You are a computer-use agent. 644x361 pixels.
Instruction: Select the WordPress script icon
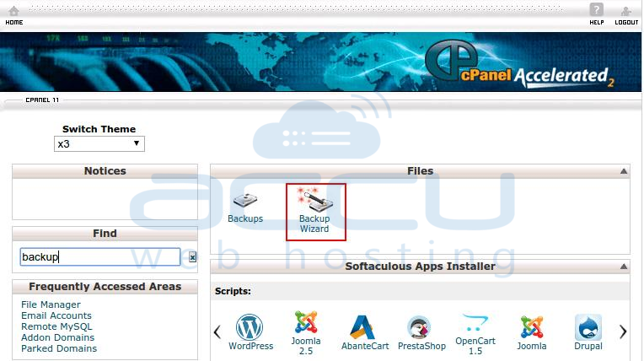[x=250, y=327]
